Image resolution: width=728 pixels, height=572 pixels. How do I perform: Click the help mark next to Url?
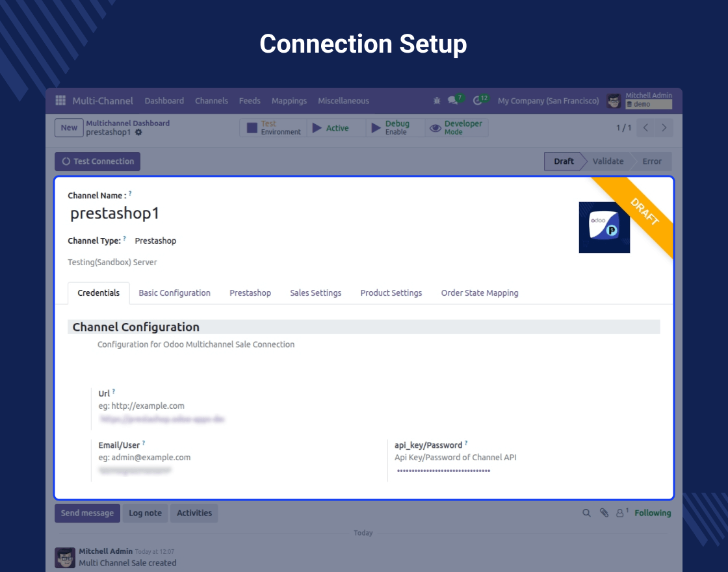(x=114, y=391)
